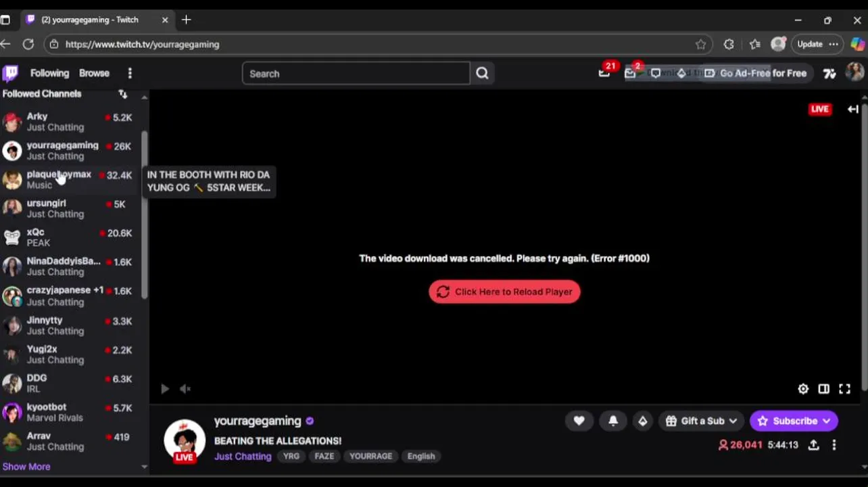This screenshot has height=487, width=868.
Task: Open the three-dot More menu beside Browse
Action: click(x=130, y=73)
